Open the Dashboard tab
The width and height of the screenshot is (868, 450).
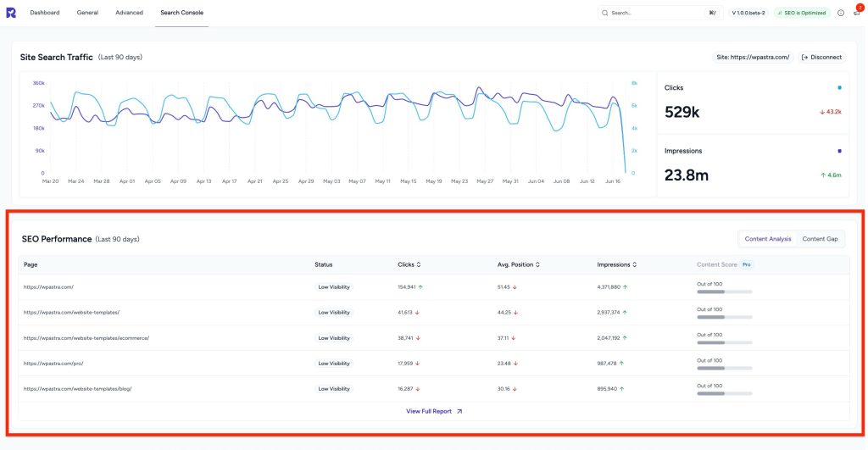click(45, 13)
